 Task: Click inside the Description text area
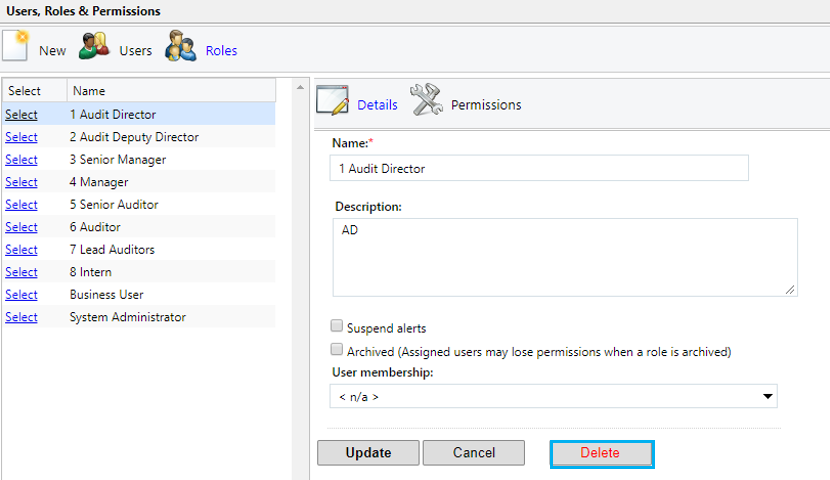565,258
